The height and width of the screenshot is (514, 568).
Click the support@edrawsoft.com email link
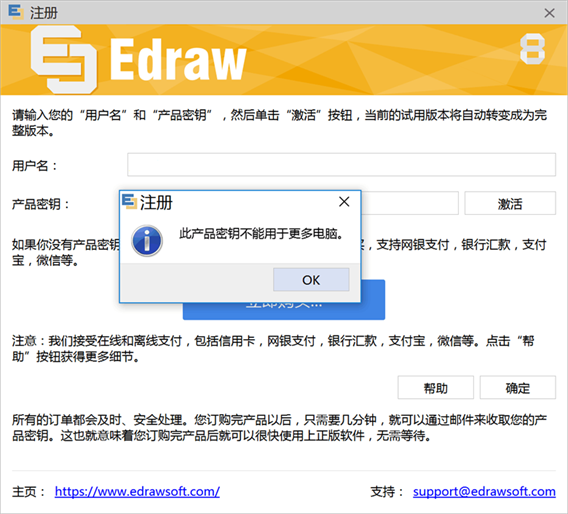(x=484, y=492)
